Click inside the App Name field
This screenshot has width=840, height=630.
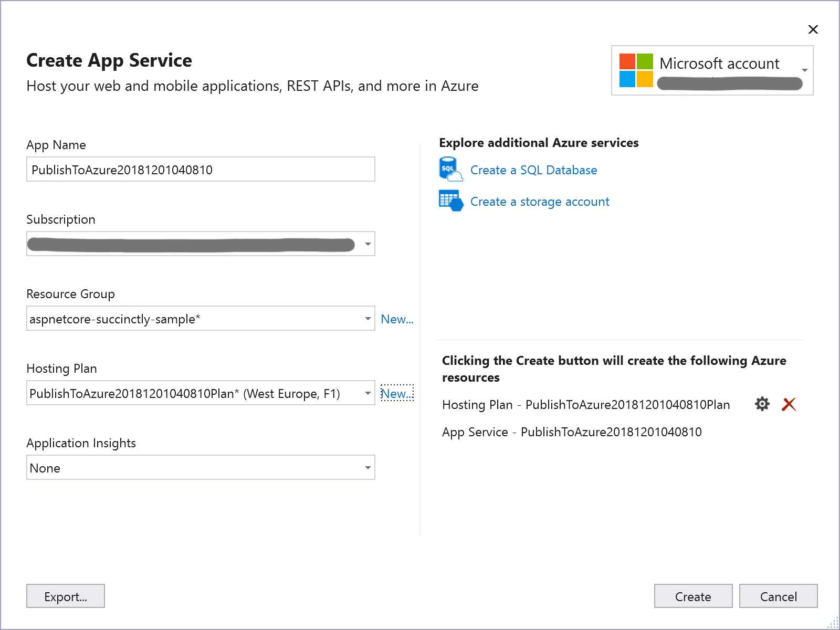201,169
